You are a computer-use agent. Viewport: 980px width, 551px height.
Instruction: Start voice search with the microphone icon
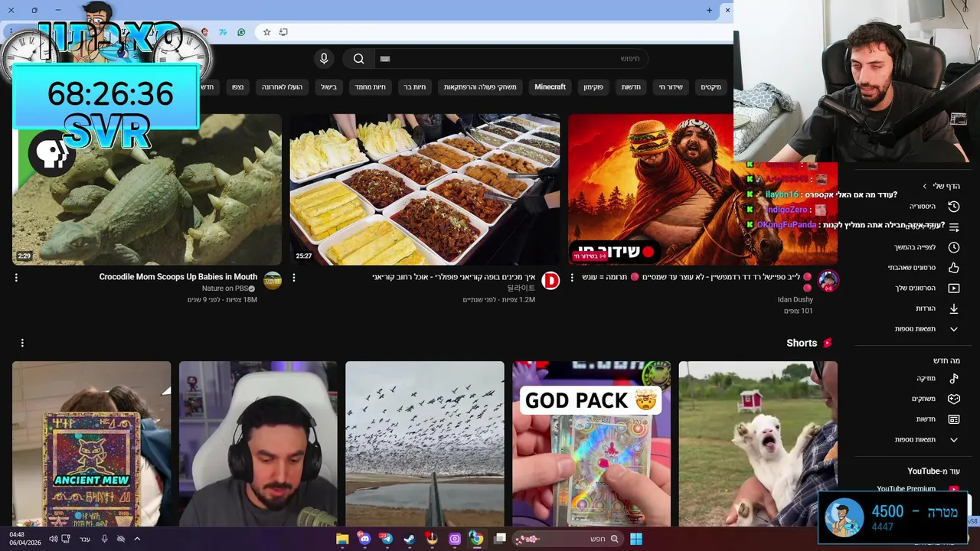coord(324,59)
